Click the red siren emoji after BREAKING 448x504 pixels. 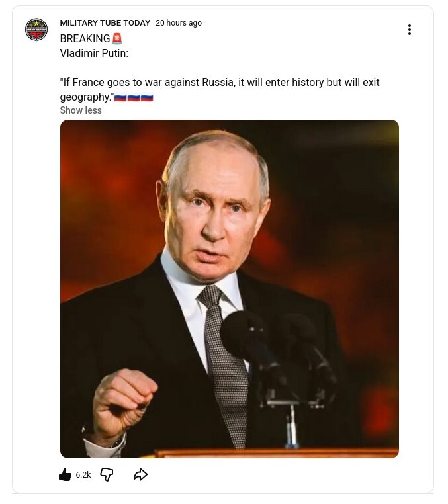pyautogui.click(x=117, y=38)
